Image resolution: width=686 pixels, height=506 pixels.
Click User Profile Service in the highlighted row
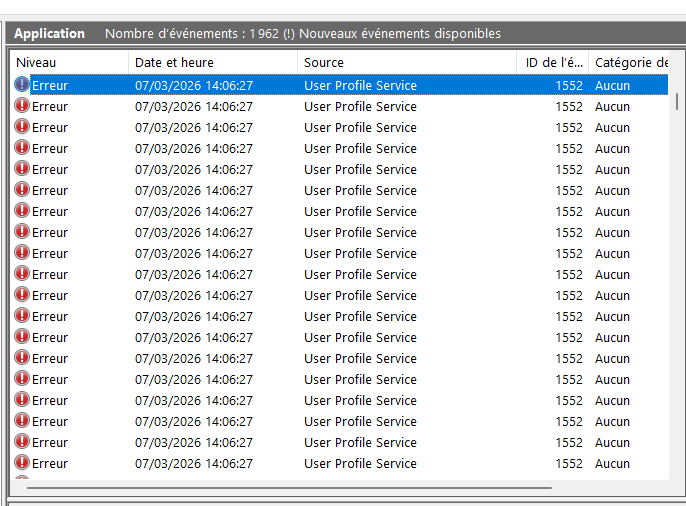tap(360, 86)
